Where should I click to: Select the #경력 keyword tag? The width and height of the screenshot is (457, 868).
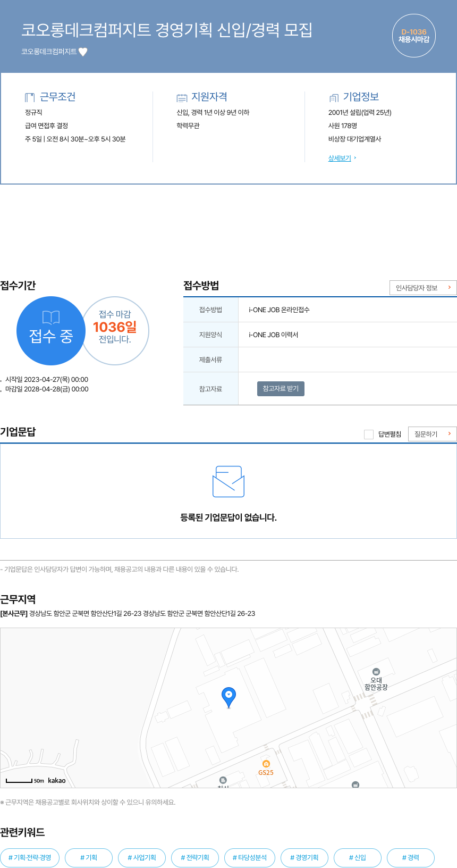411,858
